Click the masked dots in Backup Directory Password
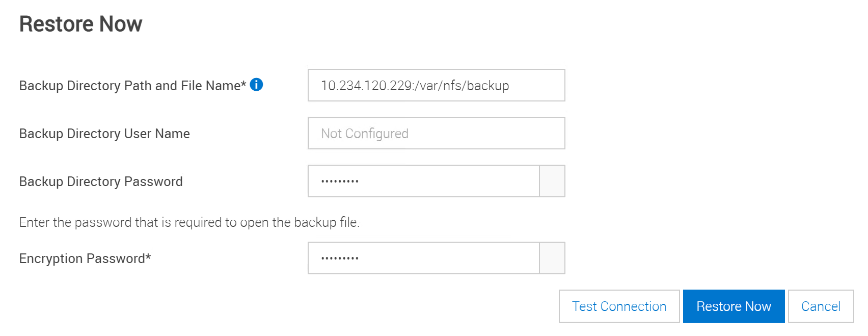The height and width of the screenshot is (336, 868). coord(340,182)
